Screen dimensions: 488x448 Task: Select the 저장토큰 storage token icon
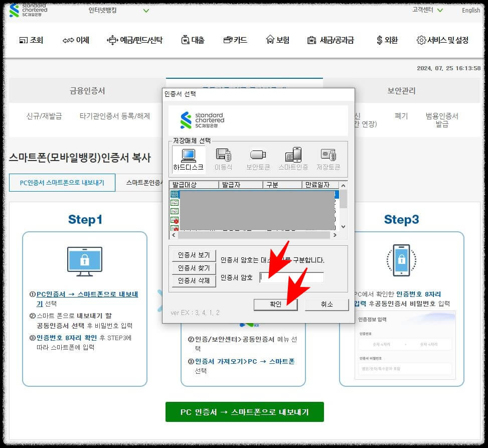[329, 160]
